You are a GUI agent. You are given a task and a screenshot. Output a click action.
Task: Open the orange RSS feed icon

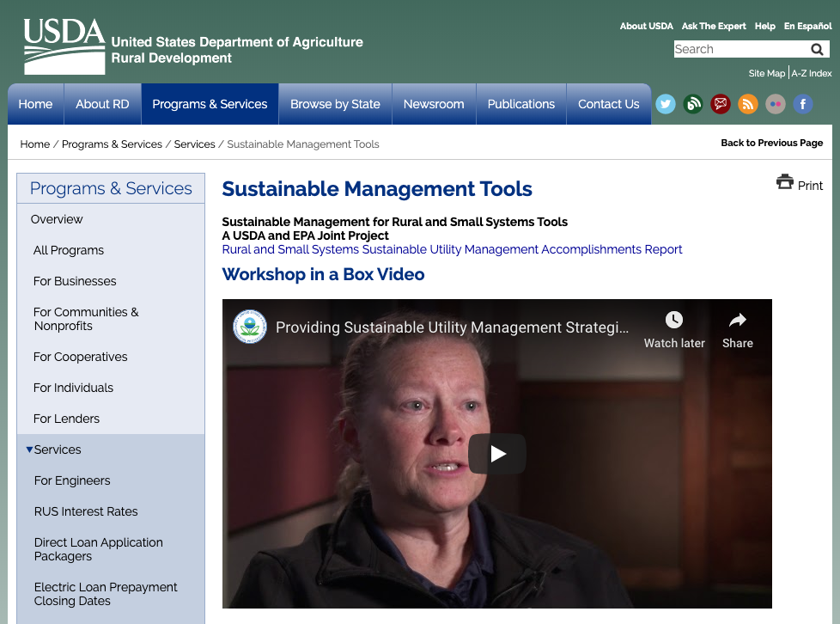click(748, 104)
